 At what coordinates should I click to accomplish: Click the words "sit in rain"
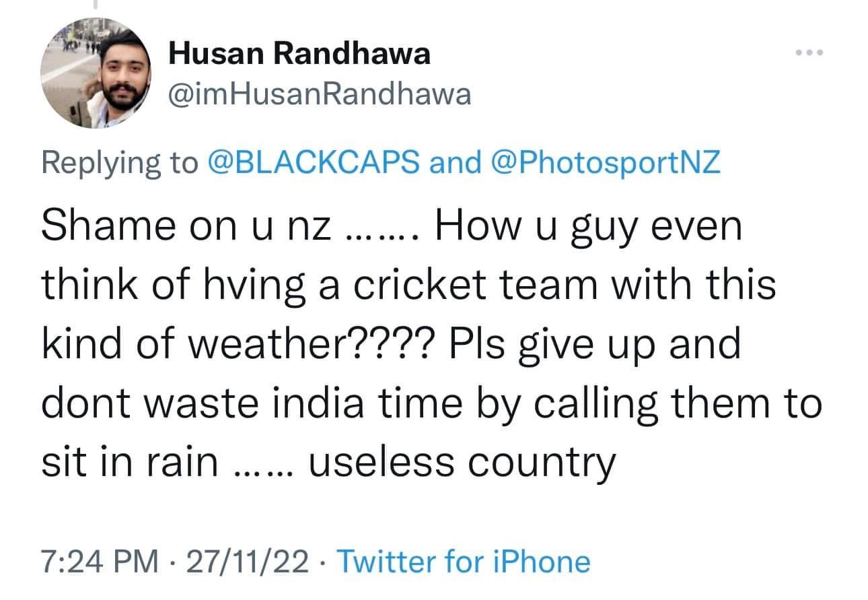click(129, 463)
